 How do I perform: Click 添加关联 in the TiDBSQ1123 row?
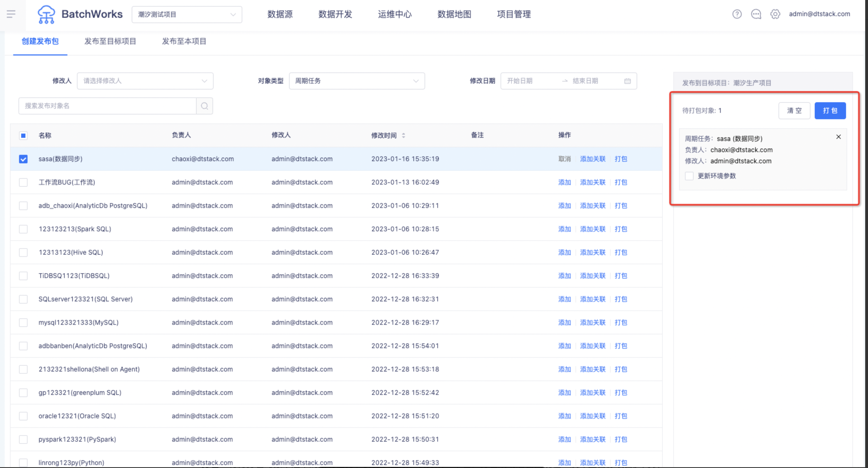click(x=593, y=276)
